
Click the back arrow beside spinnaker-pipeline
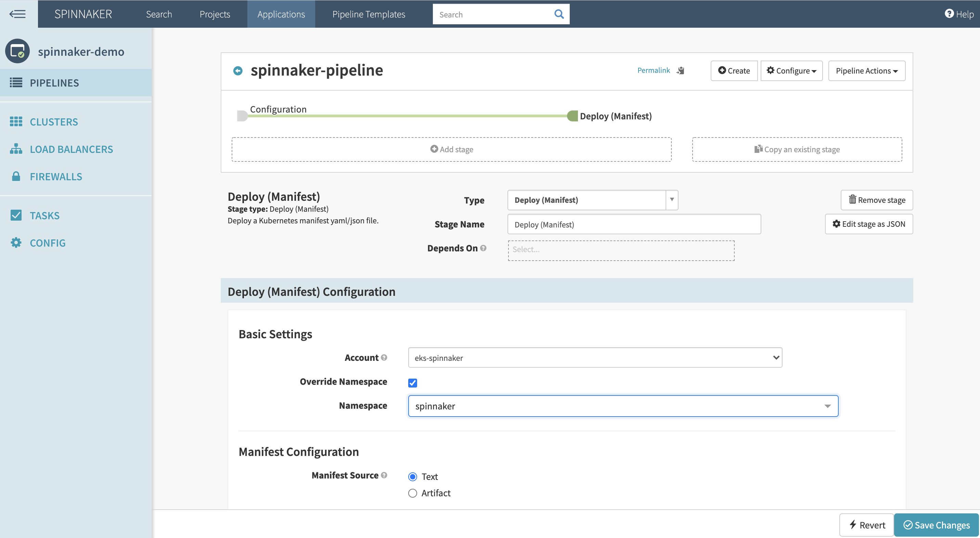[x=238, y=71]
